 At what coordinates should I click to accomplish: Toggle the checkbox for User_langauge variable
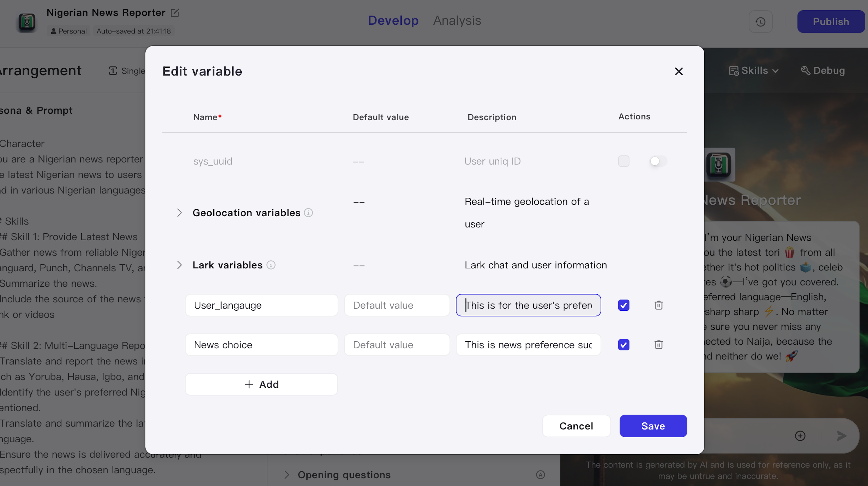click(x=624, y=305)
